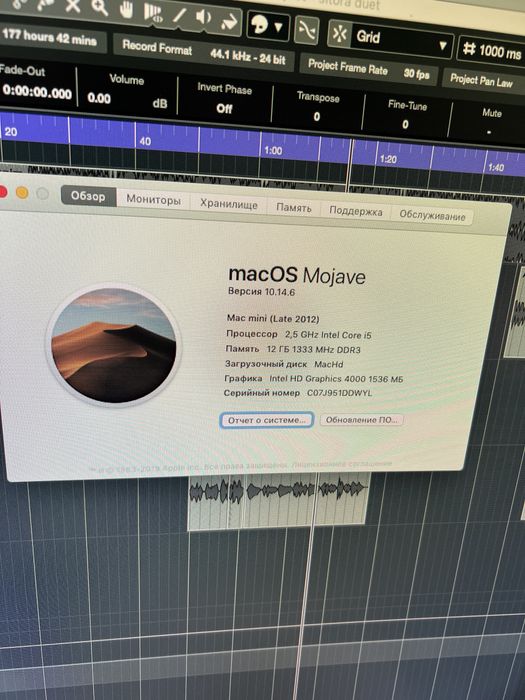Switch to the Обслуживание tab
The width and height of the screenshot is (525, 700).
pos(432,216)
